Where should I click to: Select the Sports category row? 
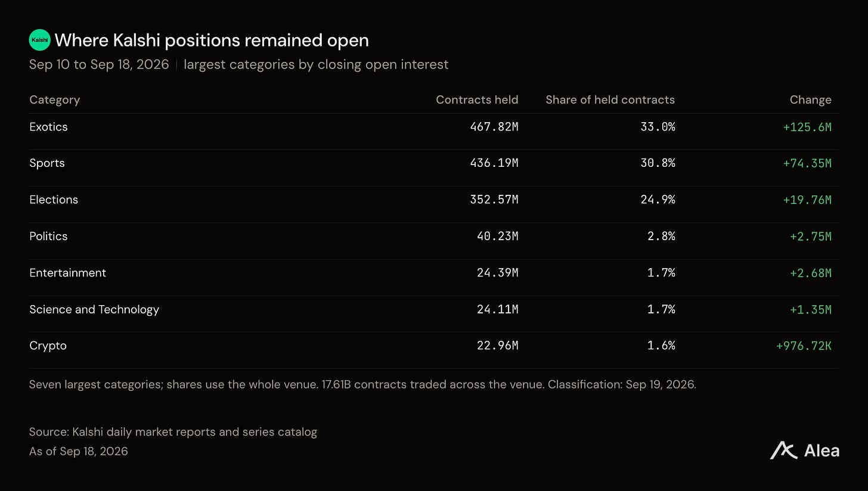click(434, 163)
